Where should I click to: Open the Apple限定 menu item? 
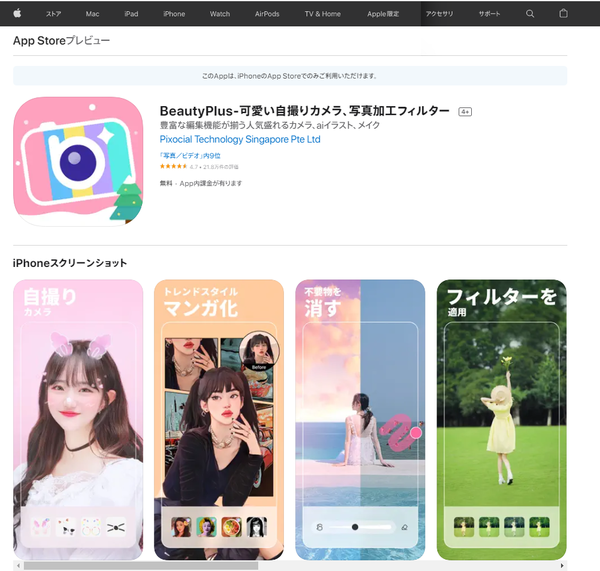point(383,14)
